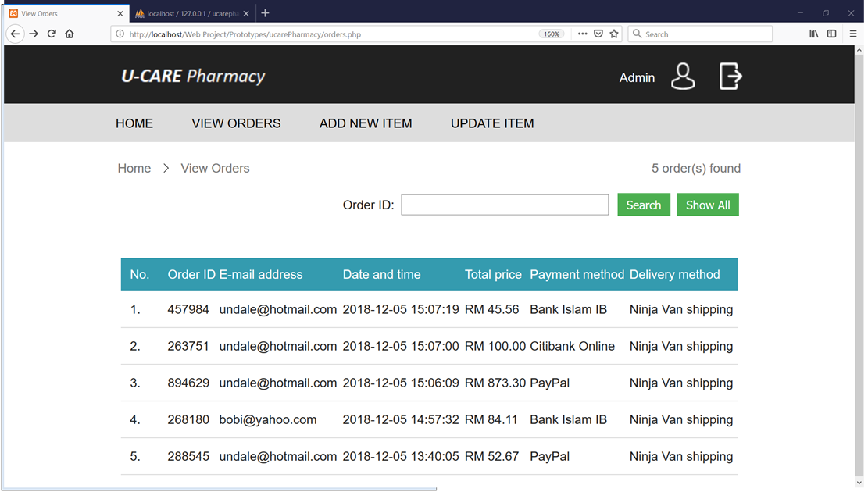This screenshot has height=492, width=868.
Task: Select order ID 457984
Action: coord(188,309)
